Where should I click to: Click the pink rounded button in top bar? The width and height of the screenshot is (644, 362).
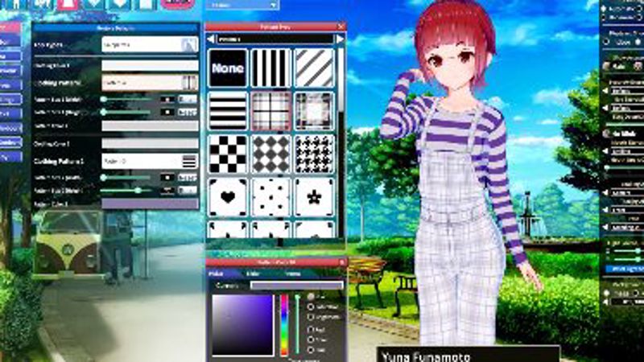[x=177, y=4]
